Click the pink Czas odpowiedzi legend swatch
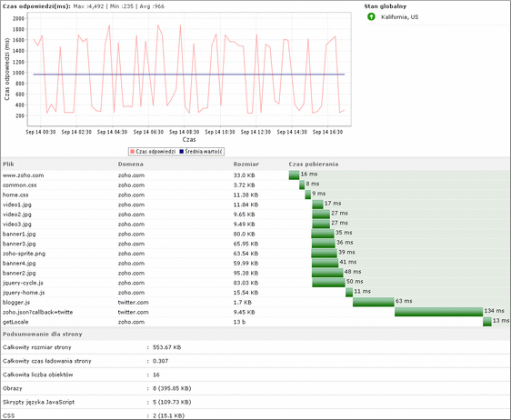 pyautogui.click(x=133, y=152)
